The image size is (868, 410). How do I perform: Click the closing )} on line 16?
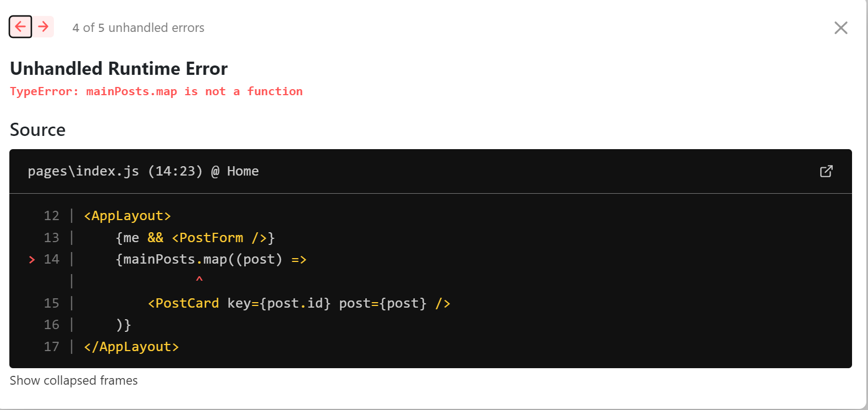tap(123, 325)
